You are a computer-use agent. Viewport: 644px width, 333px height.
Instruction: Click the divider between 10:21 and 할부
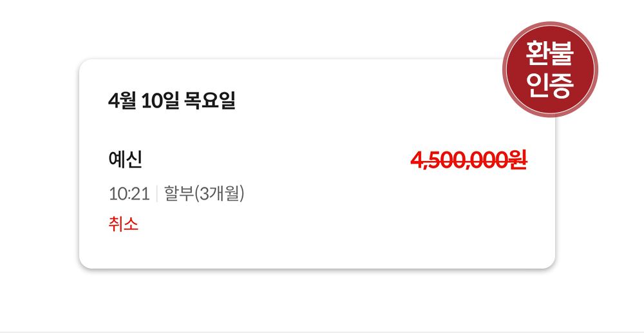[x=157, y=193]
